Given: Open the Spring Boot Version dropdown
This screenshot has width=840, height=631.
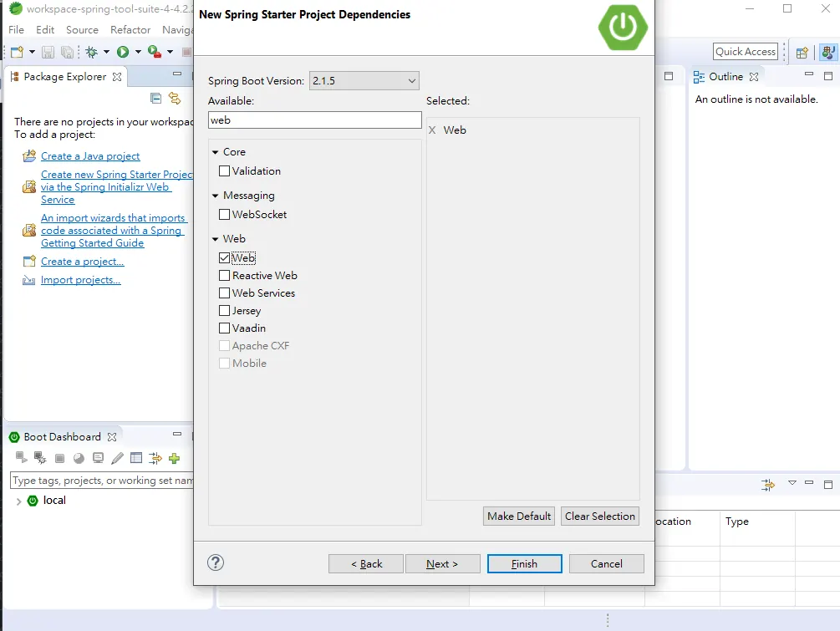Looking at the screenshot, I should point(364,81).
